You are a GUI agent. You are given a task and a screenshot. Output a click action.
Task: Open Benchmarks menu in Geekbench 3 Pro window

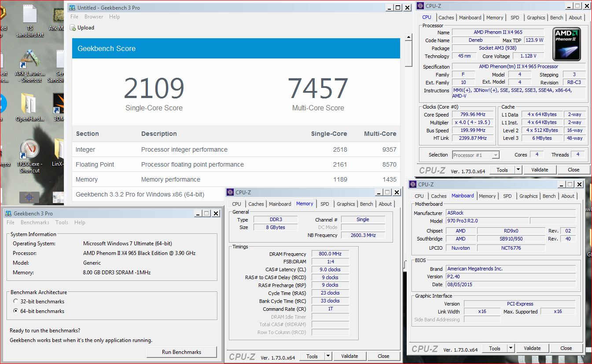(35, 222)
